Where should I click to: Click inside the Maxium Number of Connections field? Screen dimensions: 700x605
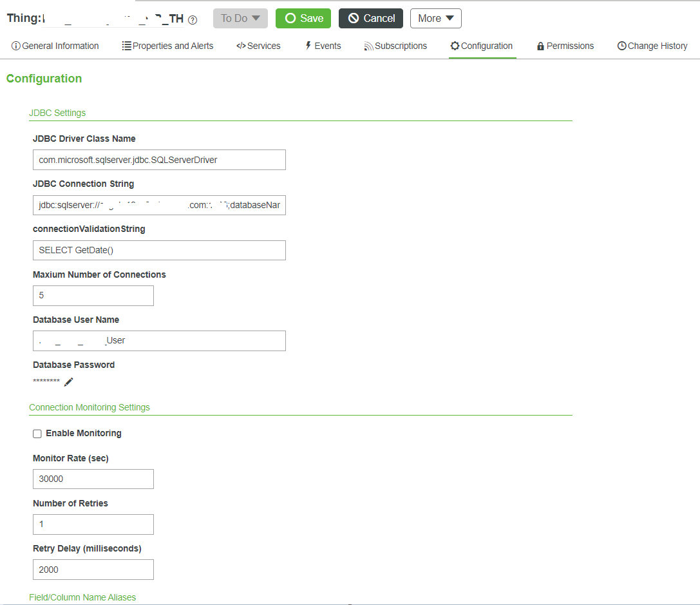(x=93, y=295)
